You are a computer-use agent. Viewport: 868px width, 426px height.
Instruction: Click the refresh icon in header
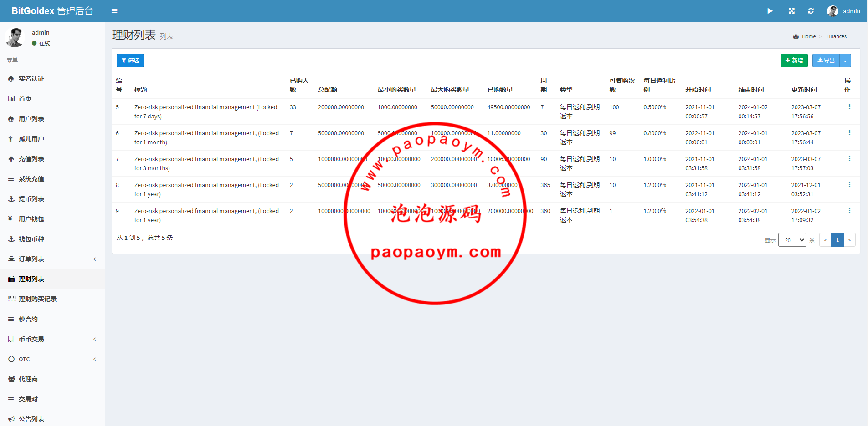point(811,11)
